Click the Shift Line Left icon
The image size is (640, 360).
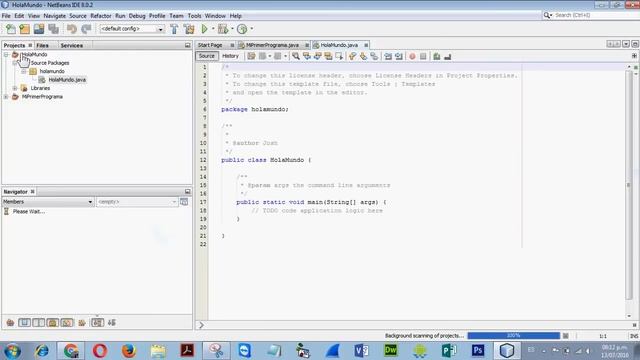click(388, 56)
